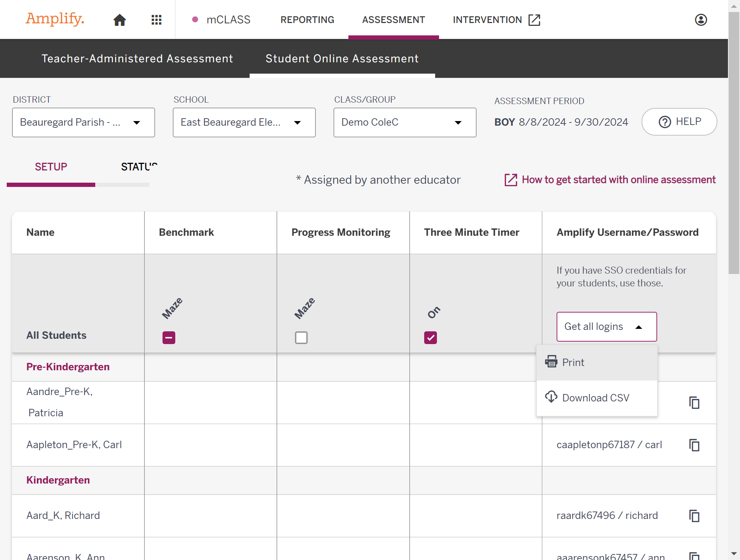The image size is (740, 560).
Task: Collapse the Get all logins dropdown
Action: [x=607, y=327]
